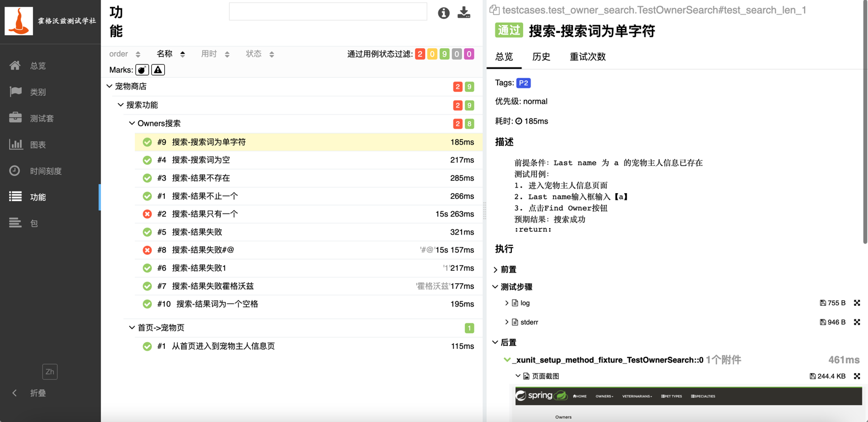
Task: Open the Spring page screenshot thumbnail
Action: click(688, 404)
